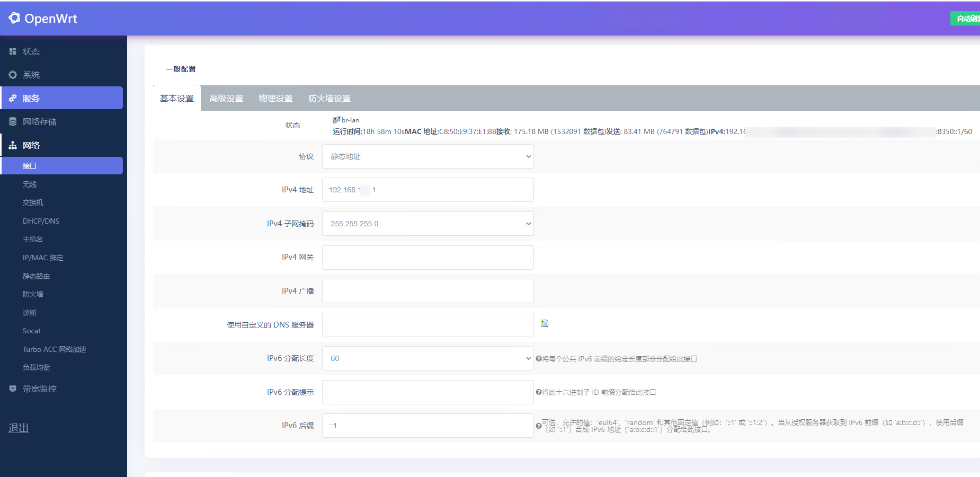Click the IPv6 后缀 input field

(427, 426)
